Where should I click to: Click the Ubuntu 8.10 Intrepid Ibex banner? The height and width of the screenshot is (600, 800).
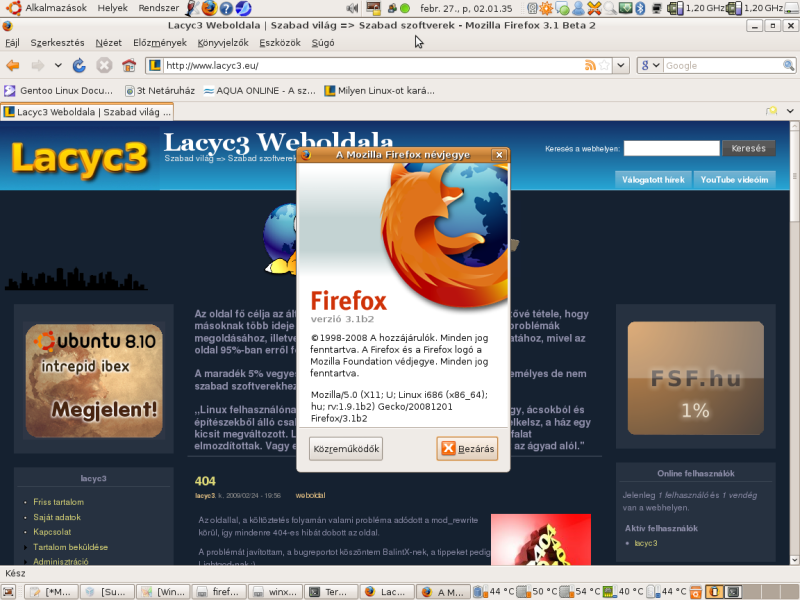[x=94, y=380]
